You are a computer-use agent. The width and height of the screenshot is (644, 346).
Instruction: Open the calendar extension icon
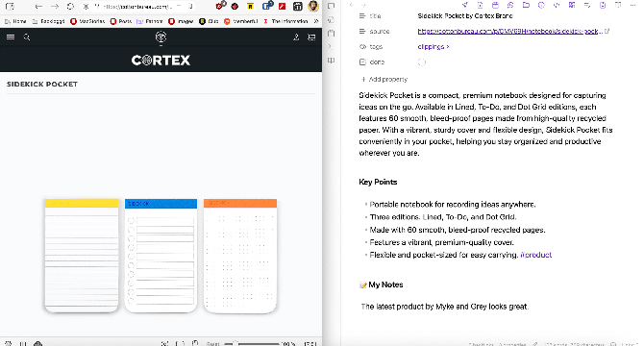click(x=298, y=6)
